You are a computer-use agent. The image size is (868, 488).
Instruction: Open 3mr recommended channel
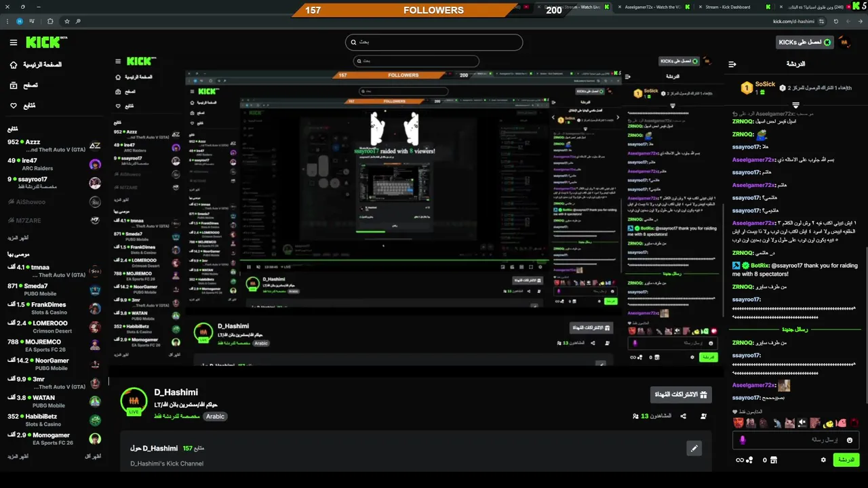coord(54,383)
